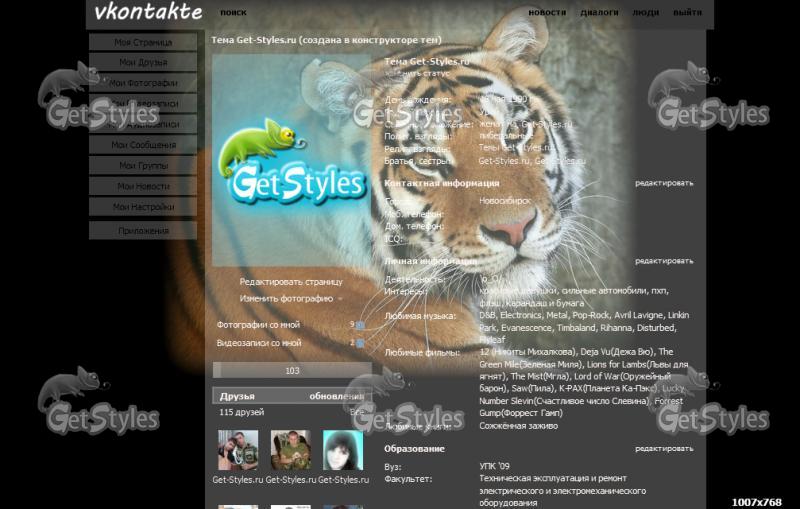Open the second friend's avatar in camouflage
Image resolution: width=800 pixels, height=509 pixels.
290,450
